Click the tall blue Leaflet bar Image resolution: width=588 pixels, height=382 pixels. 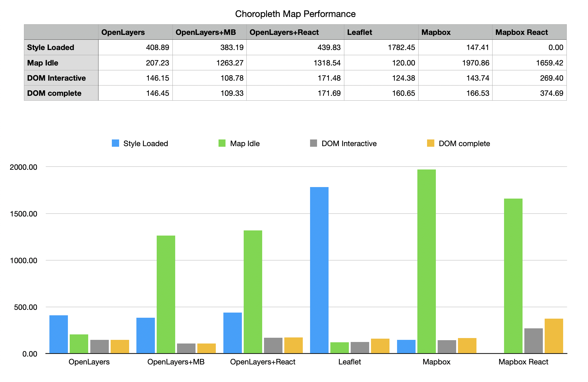[319, 270]
